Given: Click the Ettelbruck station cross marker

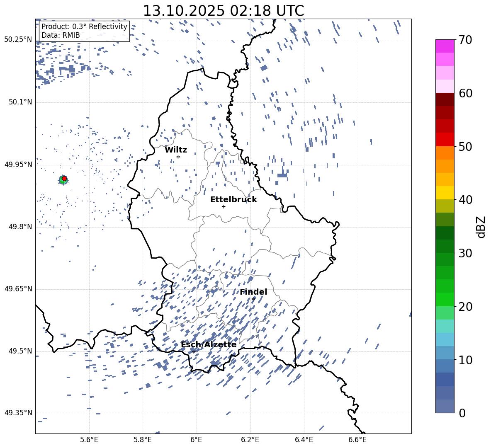Looking at the screenshot, I should [224, 206].
